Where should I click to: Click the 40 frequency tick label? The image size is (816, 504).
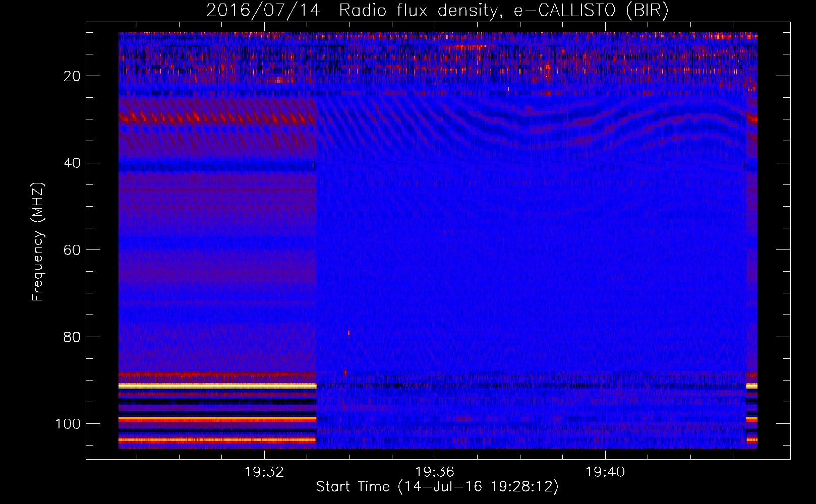point(72,163)
